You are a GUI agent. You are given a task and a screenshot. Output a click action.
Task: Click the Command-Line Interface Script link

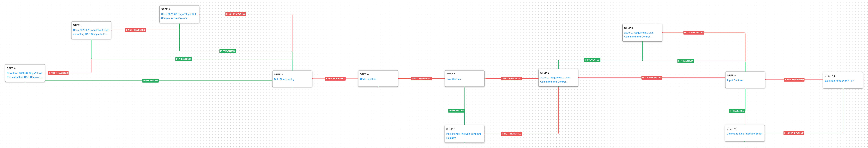tap(744, 134)
